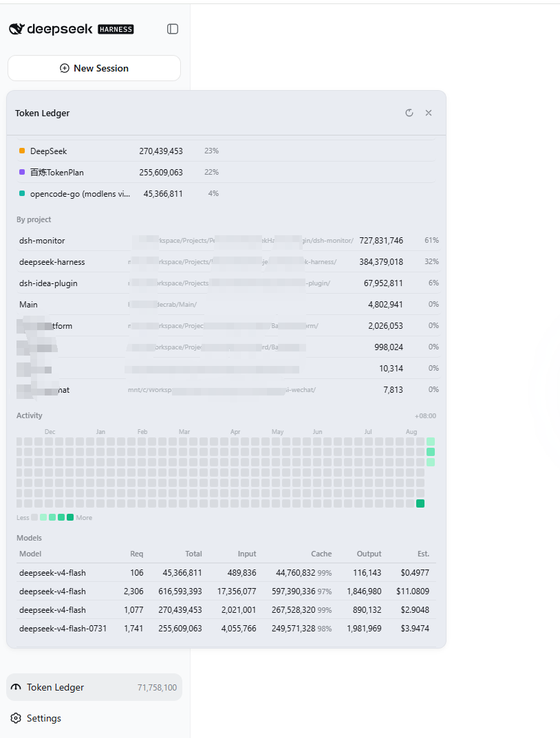Image resolution: width=560 pixels, height=738 pixels.
Task: Click the 67,952,811 token count
Action: [x=383, y=283]
